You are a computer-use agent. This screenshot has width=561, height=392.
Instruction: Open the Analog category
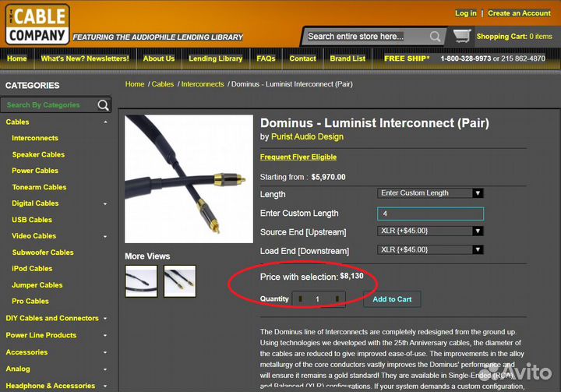tap(18, 369)
